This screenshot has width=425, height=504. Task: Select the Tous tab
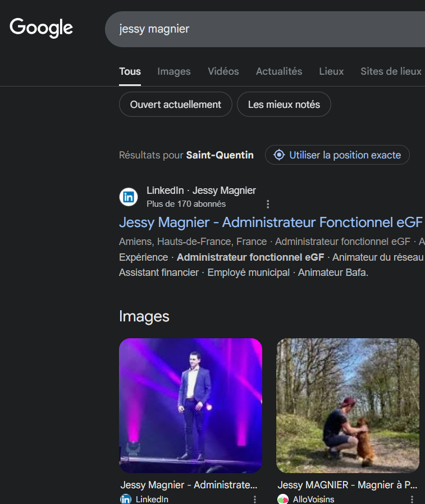pos(130,71)
